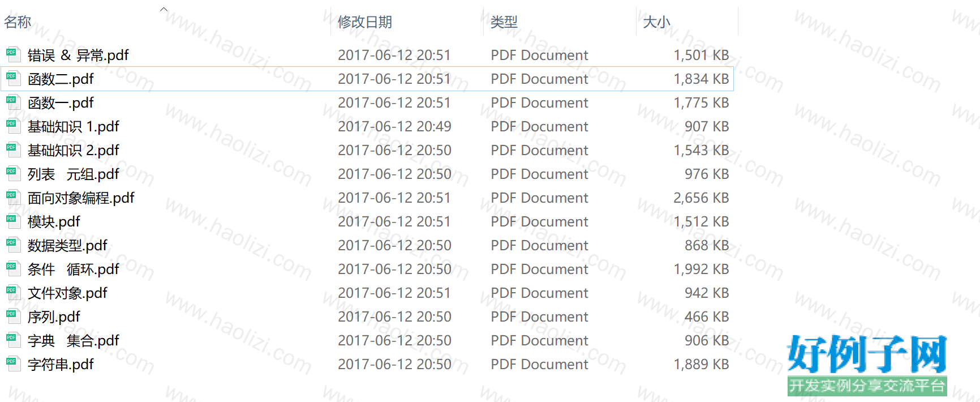Click PDF icon of 错误 & 异常.pdf

click(x=13, y=55)
